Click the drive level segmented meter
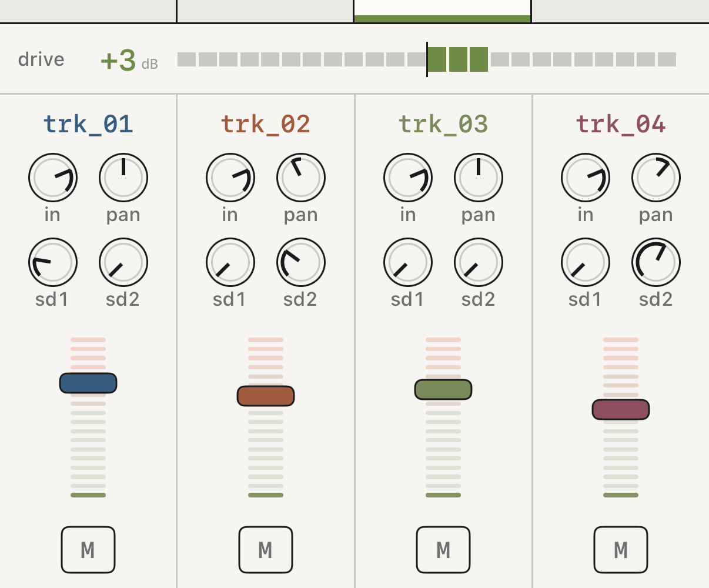The height and width of the screenshot is (588, 709). [x=427, y=59]
